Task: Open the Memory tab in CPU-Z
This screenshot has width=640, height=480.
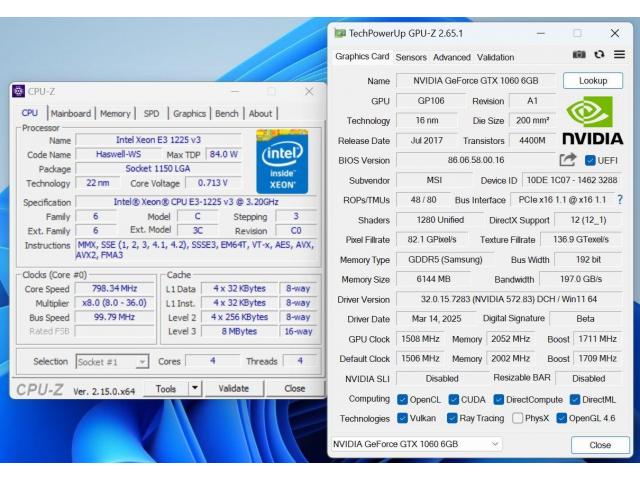Action: pos(115,114)
